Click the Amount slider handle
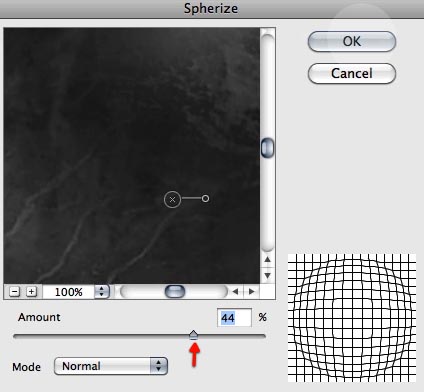The height and width of the screenshot is (392, 424). 194,335
